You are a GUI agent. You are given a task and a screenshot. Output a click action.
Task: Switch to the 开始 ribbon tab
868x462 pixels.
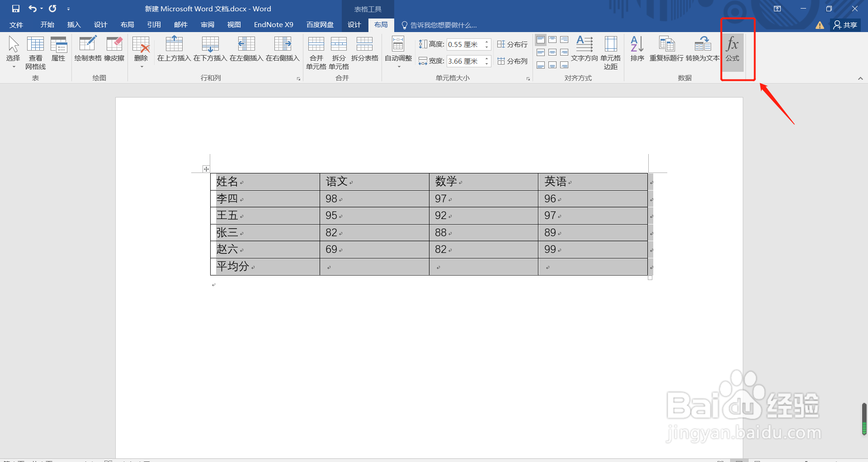point(47,25)
